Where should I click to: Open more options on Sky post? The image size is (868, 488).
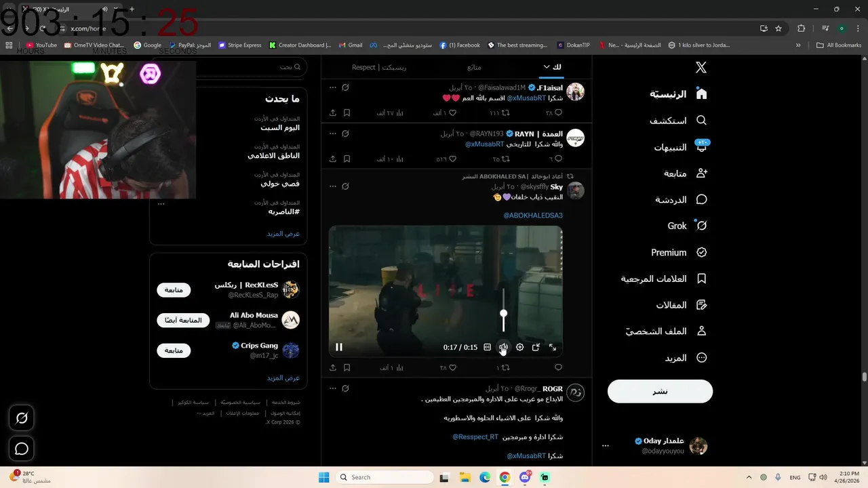click(x=332, y=186)
